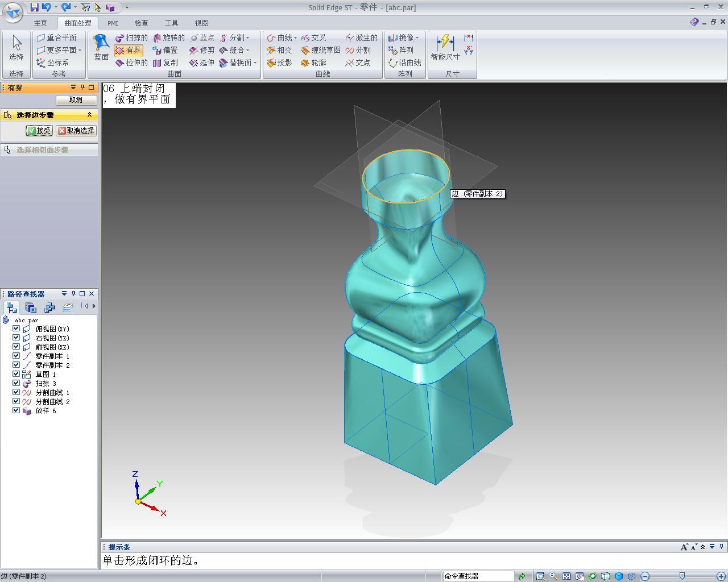Uncheck the 前视图(XZ) plane checkbox
The width and height of the screenshot is (728, 582).
pyautogui.click(x=16, y=347)
